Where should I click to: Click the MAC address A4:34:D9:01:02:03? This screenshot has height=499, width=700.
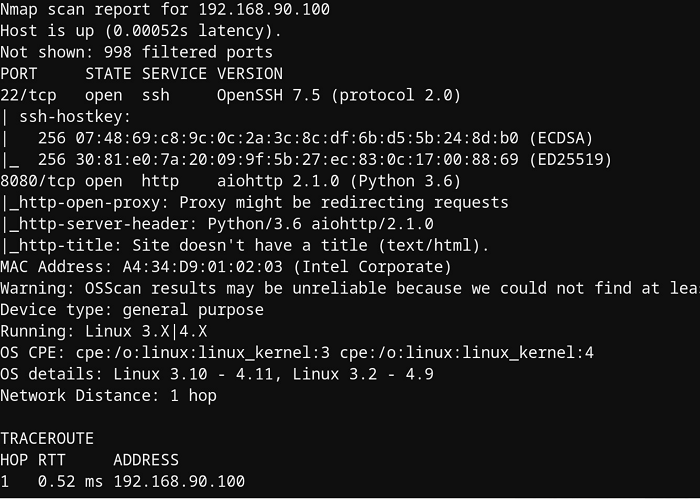point(202,267)
